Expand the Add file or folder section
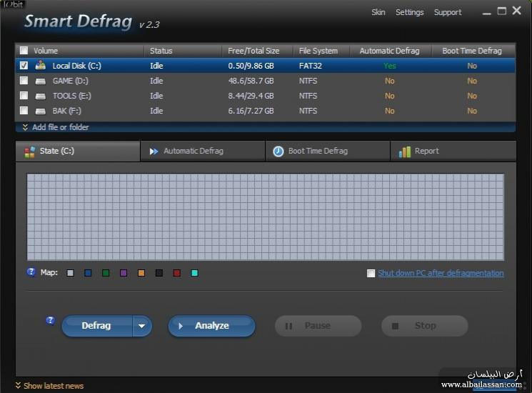 pos(61,127)
